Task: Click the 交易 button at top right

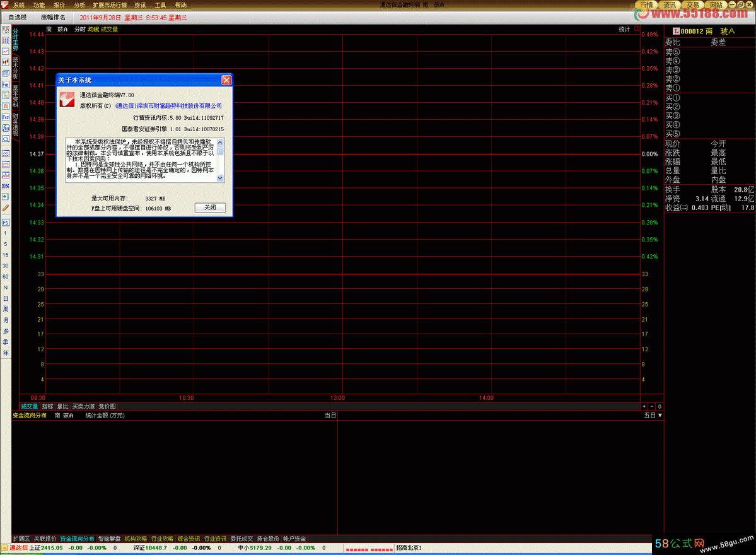Action: pos(693,5)
